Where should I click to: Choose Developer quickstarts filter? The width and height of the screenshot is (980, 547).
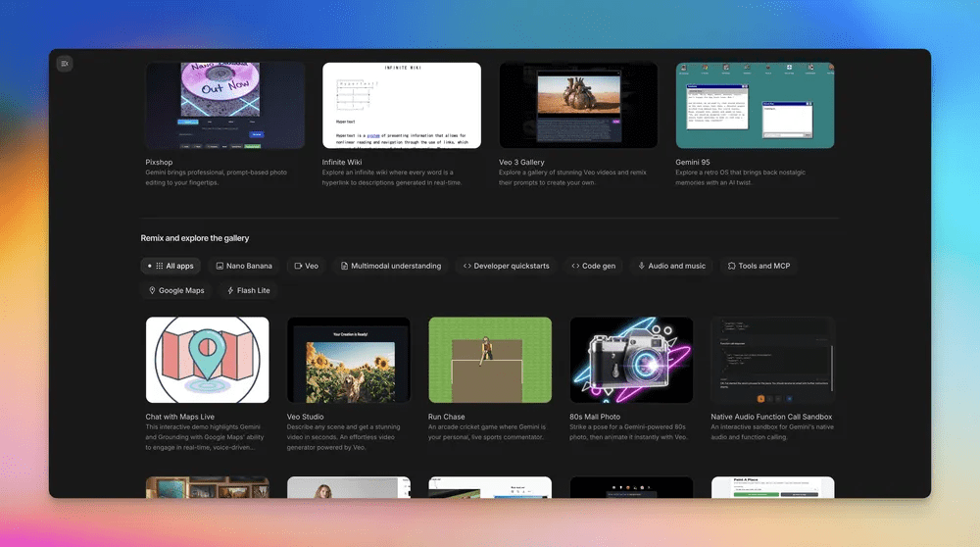pyautogui.click(x=506, y=266)
